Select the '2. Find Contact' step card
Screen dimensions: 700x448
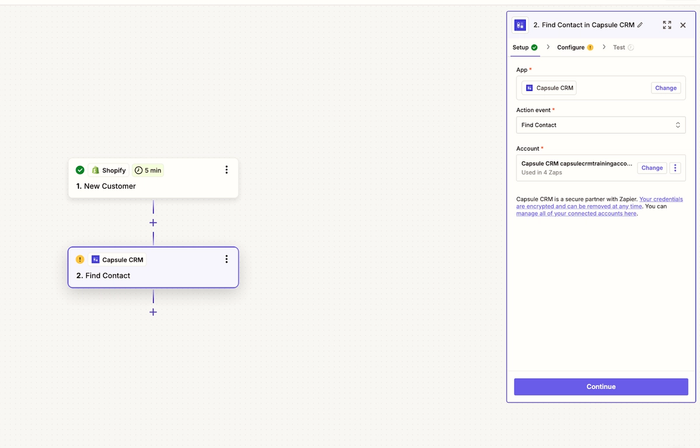click(153, 267)
